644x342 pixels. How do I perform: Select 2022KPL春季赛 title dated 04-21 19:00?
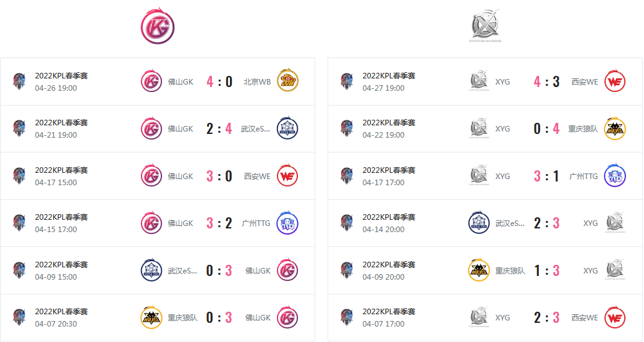61,123
